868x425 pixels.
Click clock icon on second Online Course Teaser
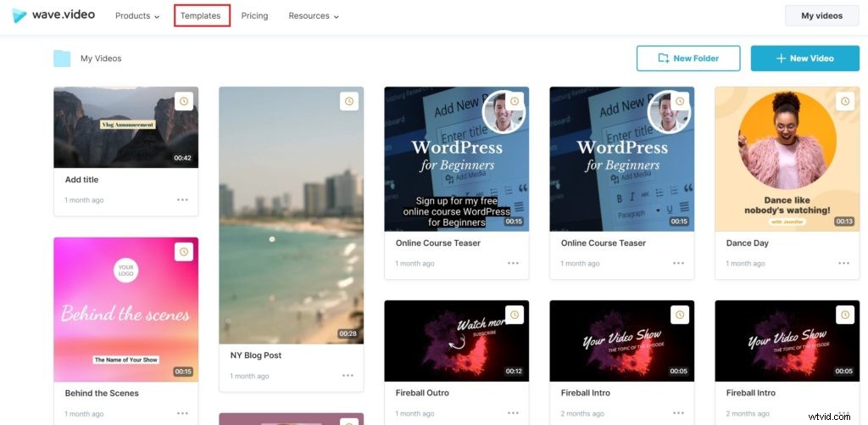pyautogui.click(x=679, y=102)
